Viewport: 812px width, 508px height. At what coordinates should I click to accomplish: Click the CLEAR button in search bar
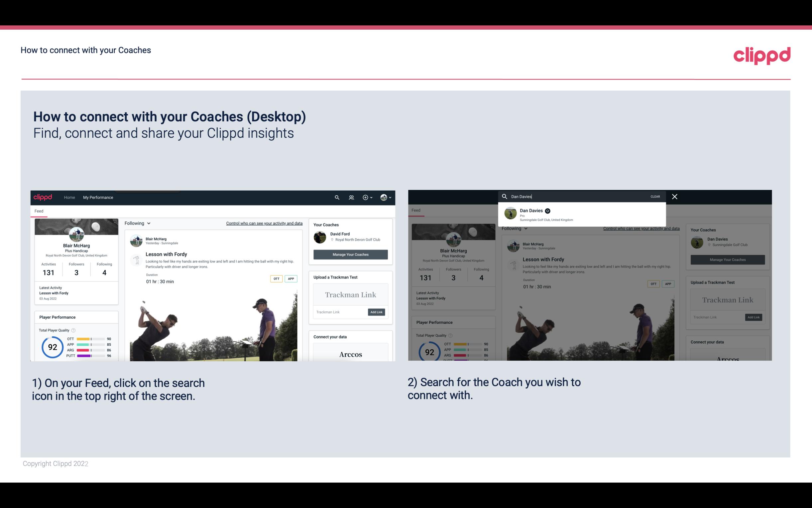coord(655,196)
